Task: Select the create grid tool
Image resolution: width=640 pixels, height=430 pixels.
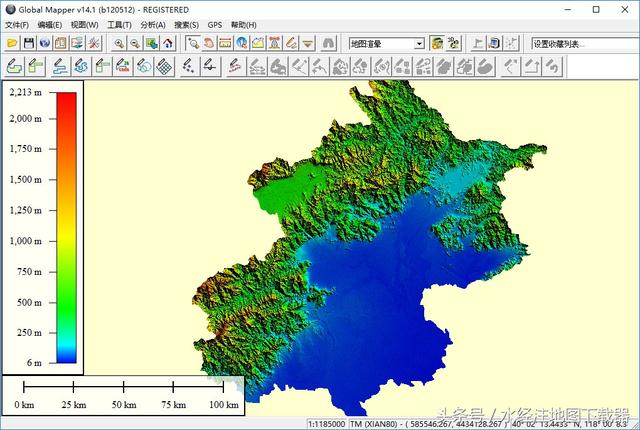Action: [x=164, y=66]
